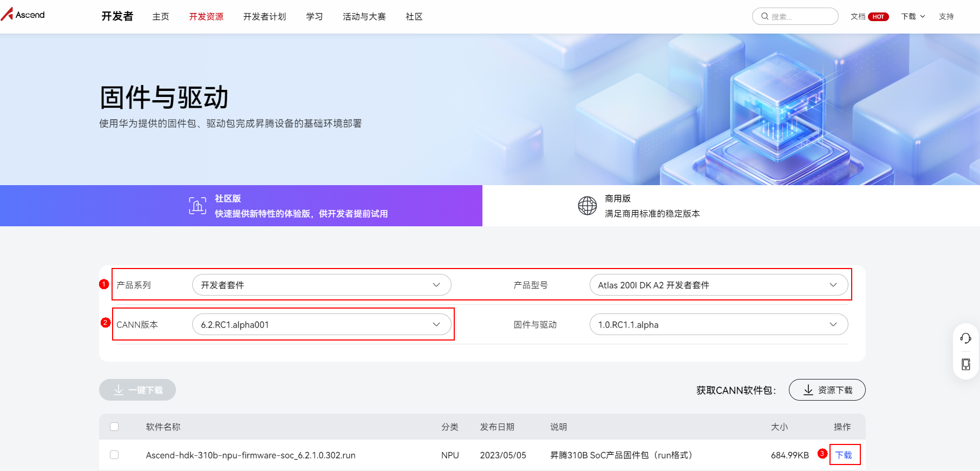Switch to 社区版 tab
This screenshot has height=471, width=980.
pos(241,206)
